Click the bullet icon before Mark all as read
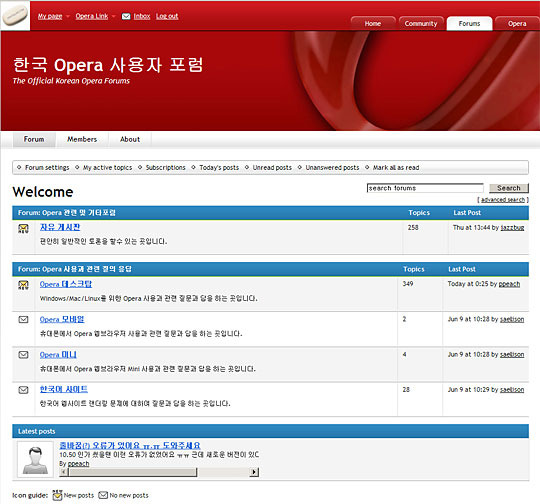Screen dimensions: 540x504 [x=367, y=167]
